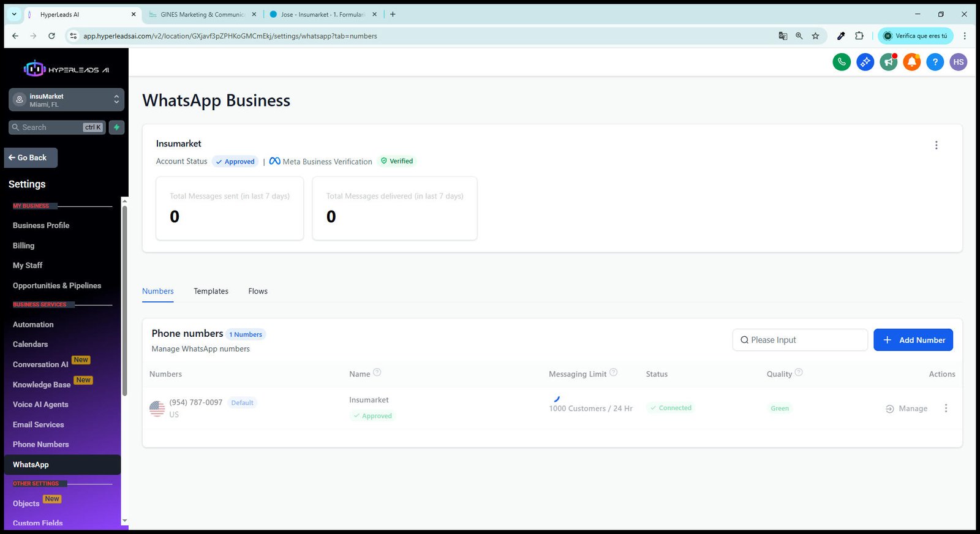The height and width of the screenshot is (534, 980).
Task: Open Voice AI Agents in the sidebar
Action: point(40,405)
